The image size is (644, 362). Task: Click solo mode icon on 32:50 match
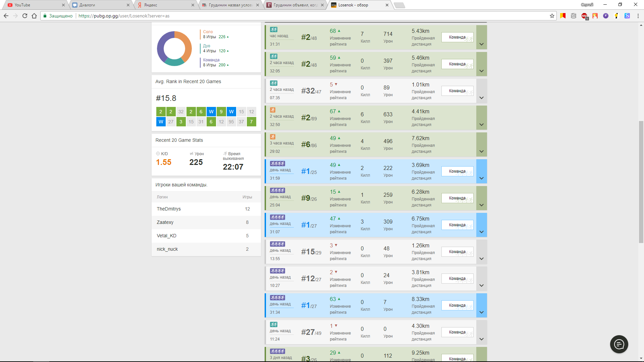273,110
